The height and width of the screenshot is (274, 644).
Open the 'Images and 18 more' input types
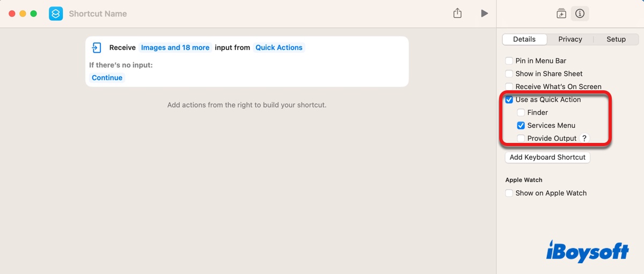175,48
